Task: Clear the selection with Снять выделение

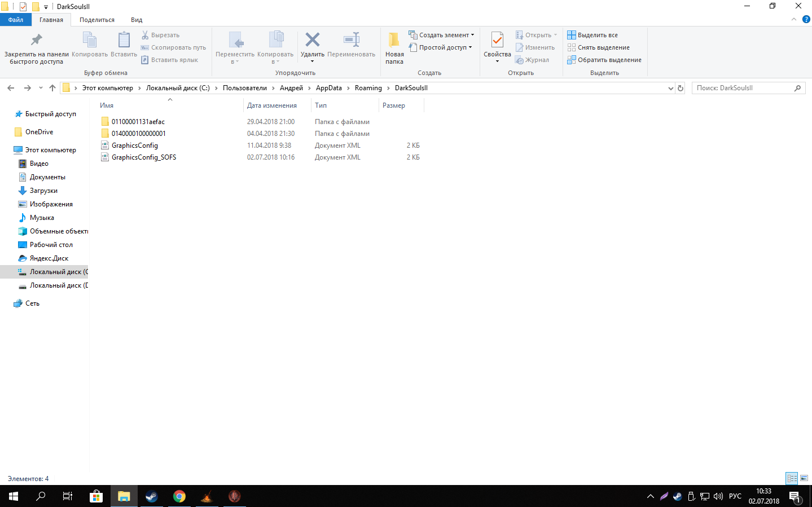Action: pyautogui.click(x=601, y=47)
